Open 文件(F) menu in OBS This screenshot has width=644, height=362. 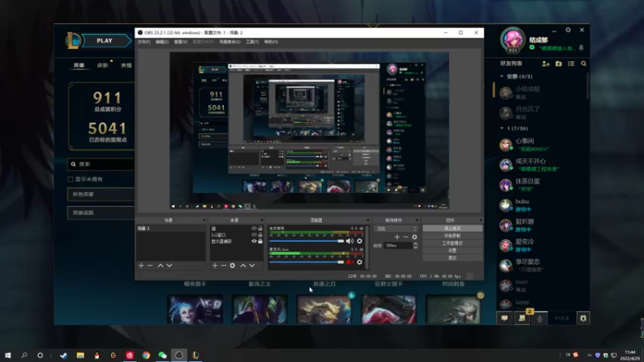pos(144,42)
